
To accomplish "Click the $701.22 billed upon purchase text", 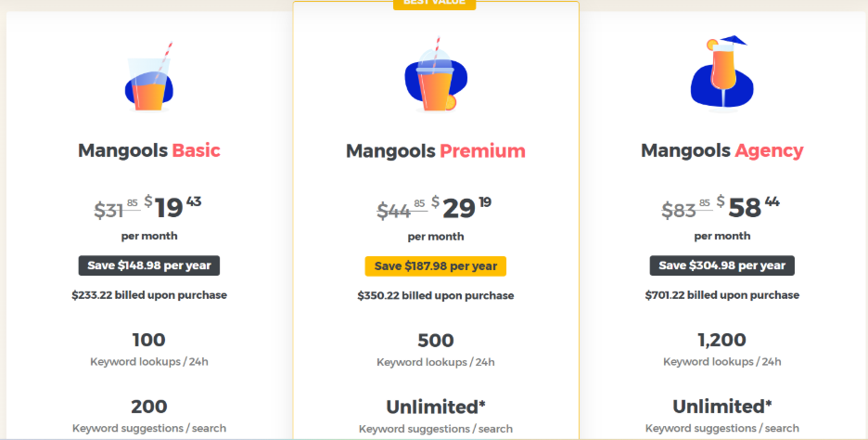I will click(x=721, y=295).
